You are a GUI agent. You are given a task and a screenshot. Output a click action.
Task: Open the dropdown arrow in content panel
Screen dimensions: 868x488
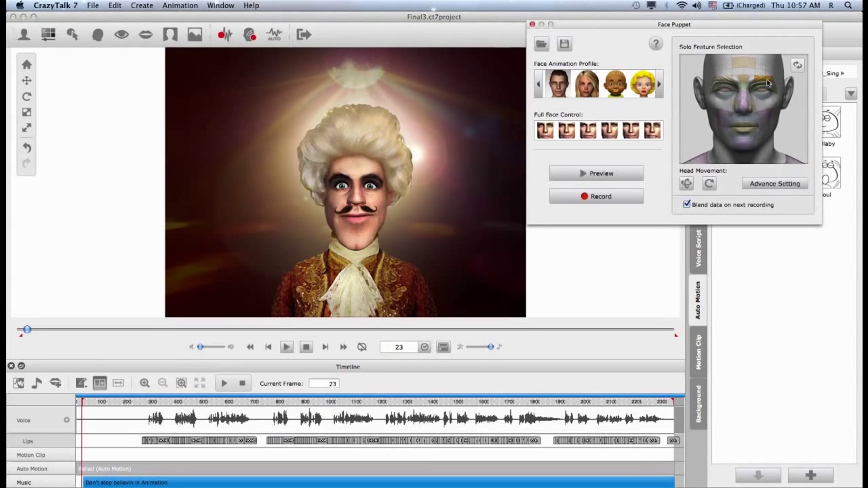(x=851, y=94)
